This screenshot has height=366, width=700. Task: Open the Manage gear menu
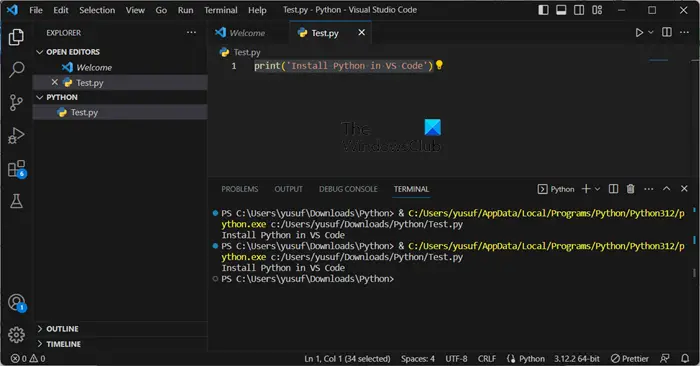(16, 334)
